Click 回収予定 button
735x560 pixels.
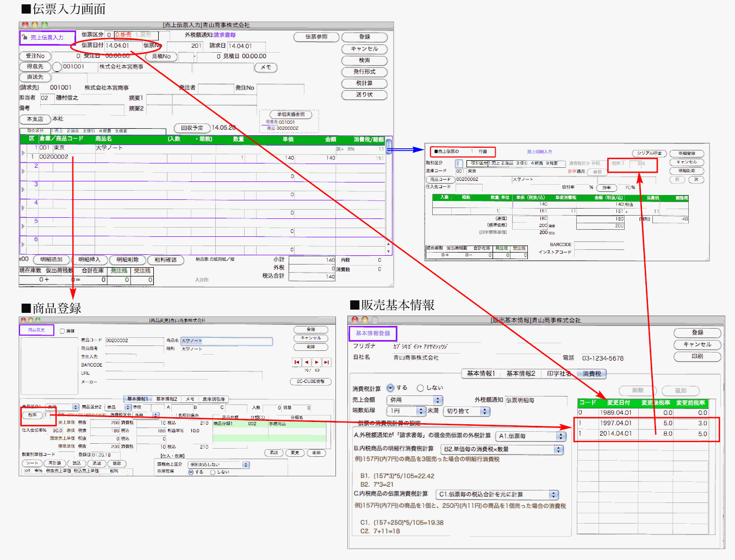[x=192, y=128]
